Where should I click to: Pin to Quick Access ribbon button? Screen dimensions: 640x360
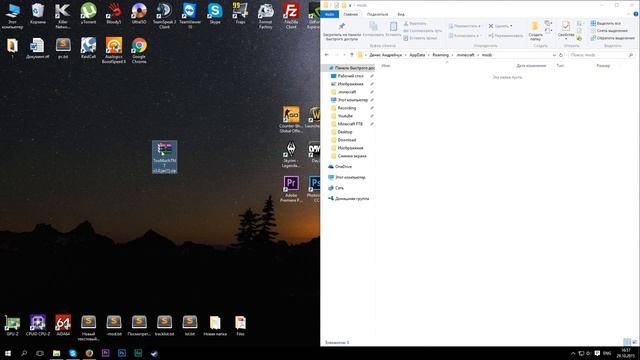tap(342, 31)
